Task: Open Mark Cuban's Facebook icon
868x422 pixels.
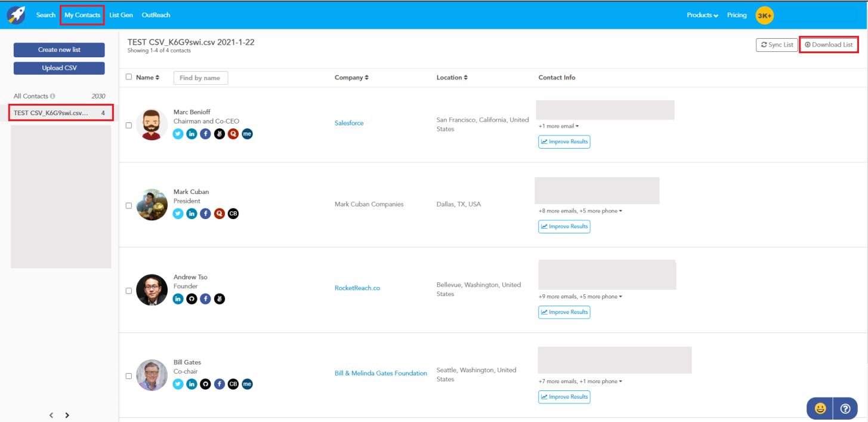Action: [x=205, y=213]
